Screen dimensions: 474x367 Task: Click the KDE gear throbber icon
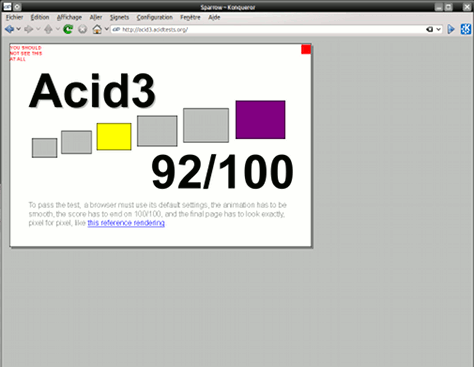[x=466, y=29]
